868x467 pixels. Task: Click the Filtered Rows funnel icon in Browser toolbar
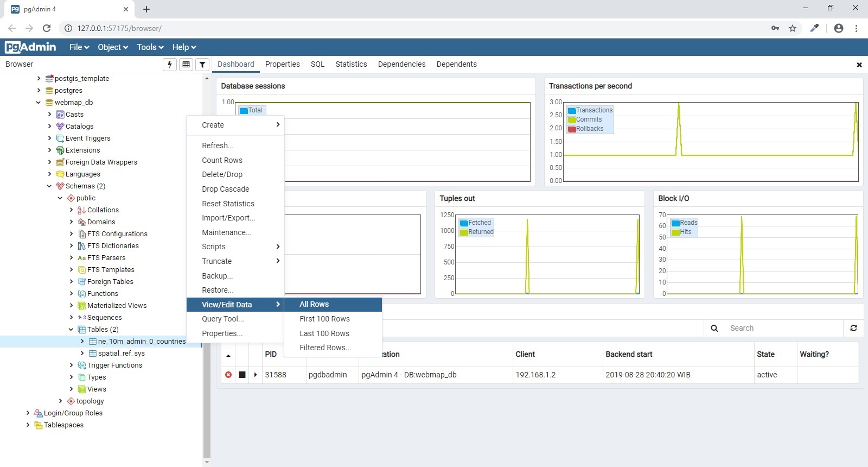[202, 65]
